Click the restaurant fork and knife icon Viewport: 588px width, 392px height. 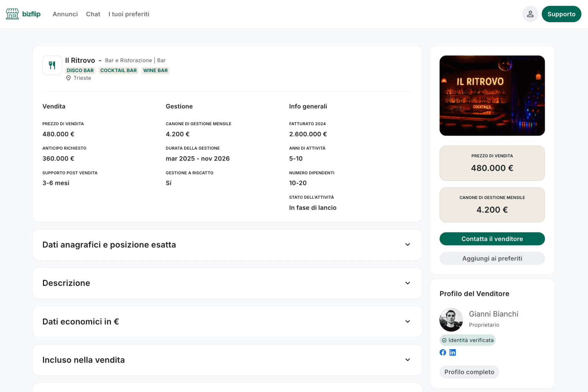tap(52, 65)
